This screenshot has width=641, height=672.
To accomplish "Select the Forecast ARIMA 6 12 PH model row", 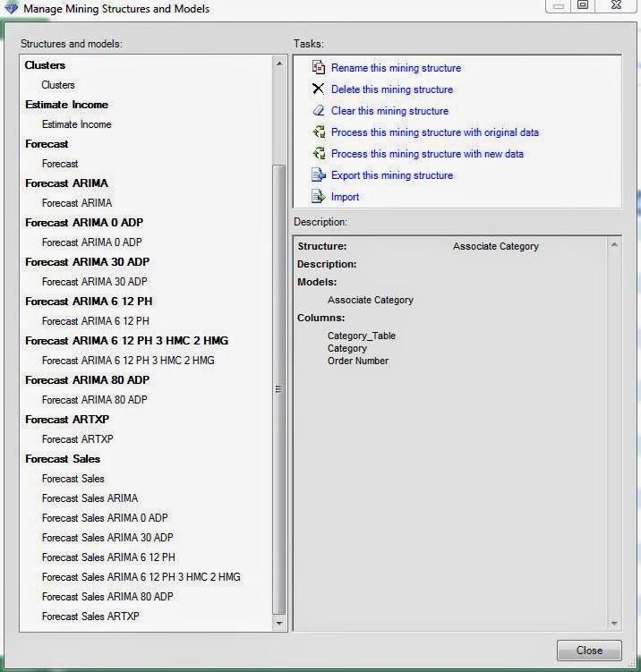I will coord(96,321).
